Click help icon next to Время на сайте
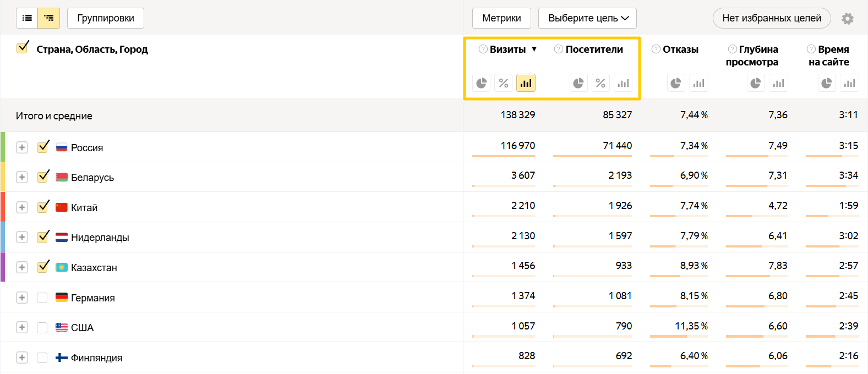The image size is (868, 374). click(x=811, y=49)
